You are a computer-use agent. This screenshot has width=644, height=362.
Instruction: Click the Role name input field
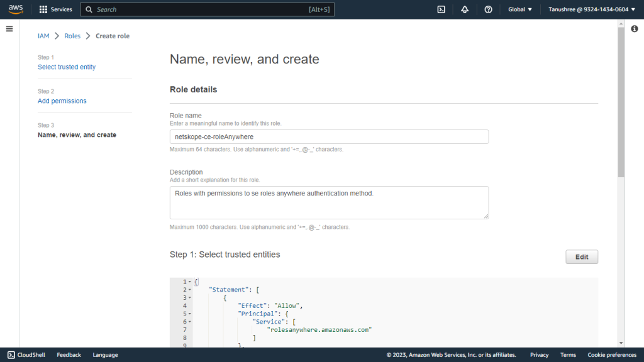329,136
